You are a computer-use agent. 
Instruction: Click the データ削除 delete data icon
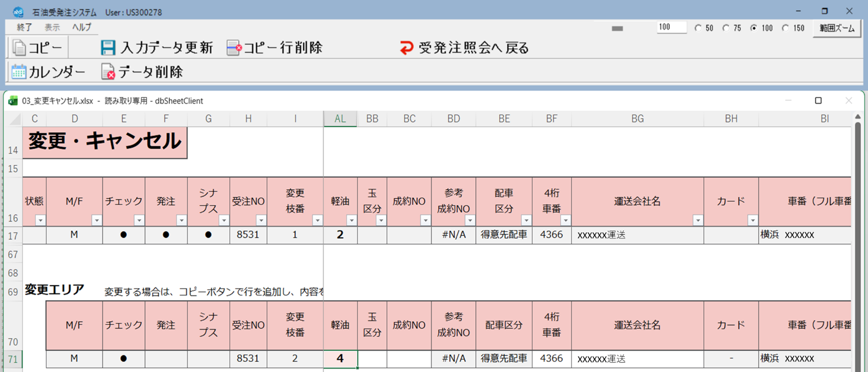[x=108, y=72]
